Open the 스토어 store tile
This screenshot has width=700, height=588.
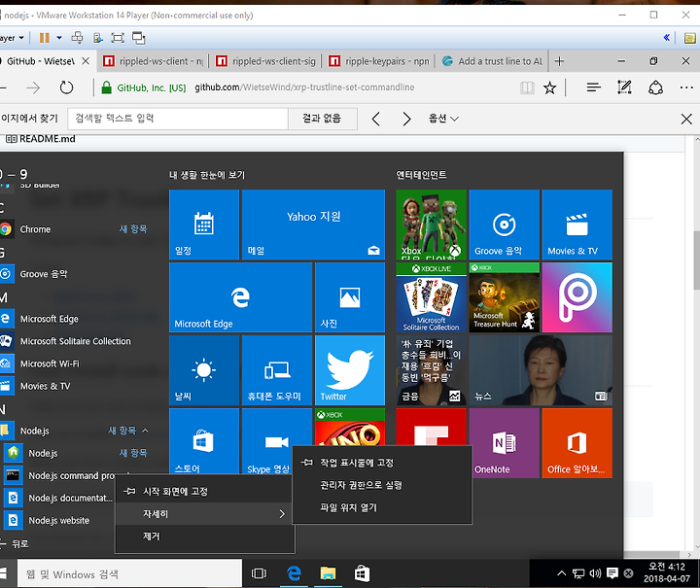(204, 441)
